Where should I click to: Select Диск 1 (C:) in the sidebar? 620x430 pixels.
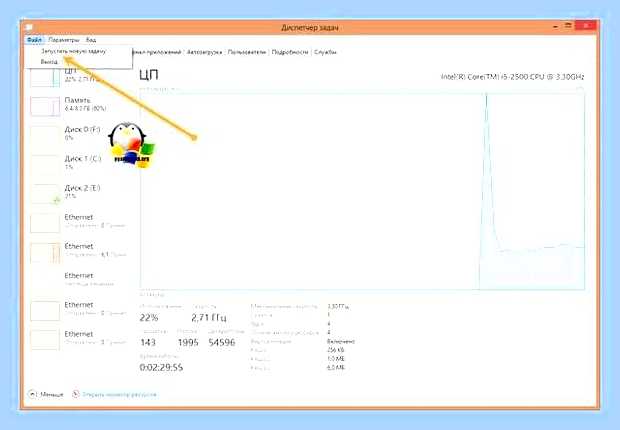tap(78, 163)
